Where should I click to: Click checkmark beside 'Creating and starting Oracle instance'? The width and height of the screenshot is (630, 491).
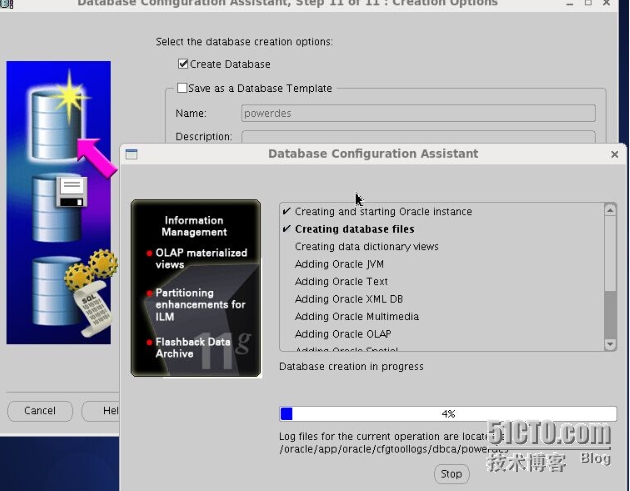[286, 211]
